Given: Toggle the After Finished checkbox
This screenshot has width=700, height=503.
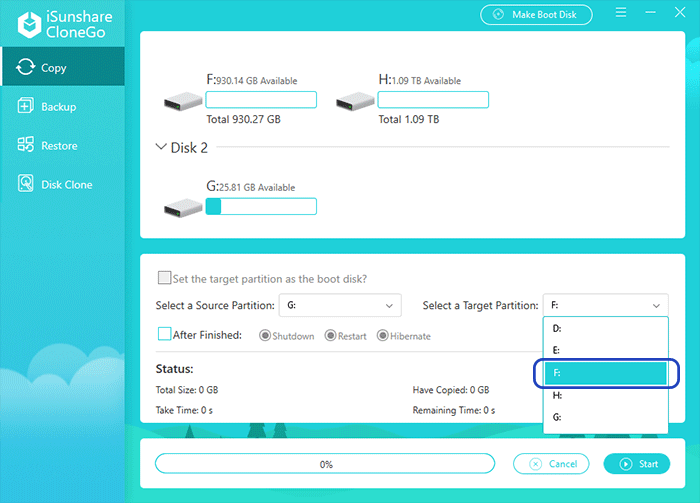Looking at the screenshot, I should [x=164, y=334].
